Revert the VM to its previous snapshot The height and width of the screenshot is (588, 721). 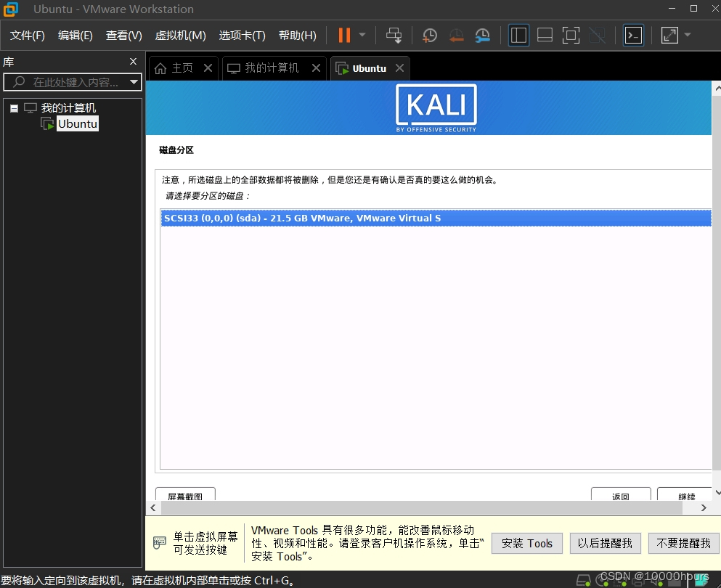coord(456,36)
